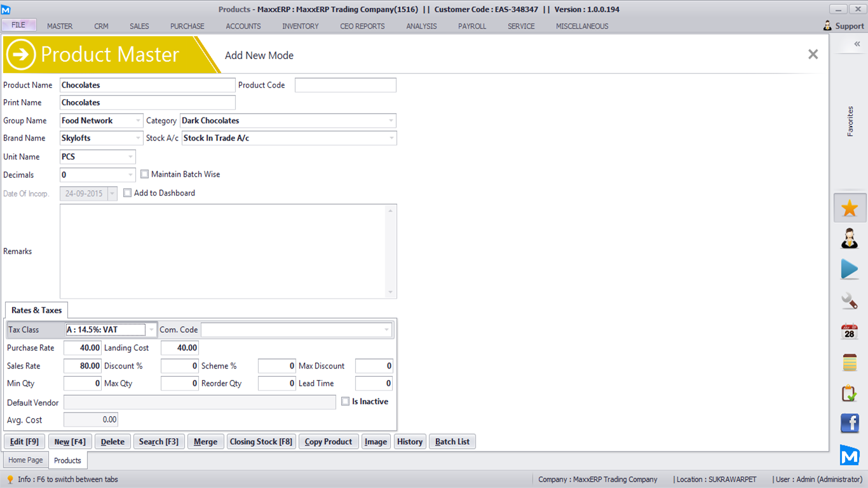Click the blue play arrow icon
Viewport: 868px width, 488px height.
[x=850, y=269]
